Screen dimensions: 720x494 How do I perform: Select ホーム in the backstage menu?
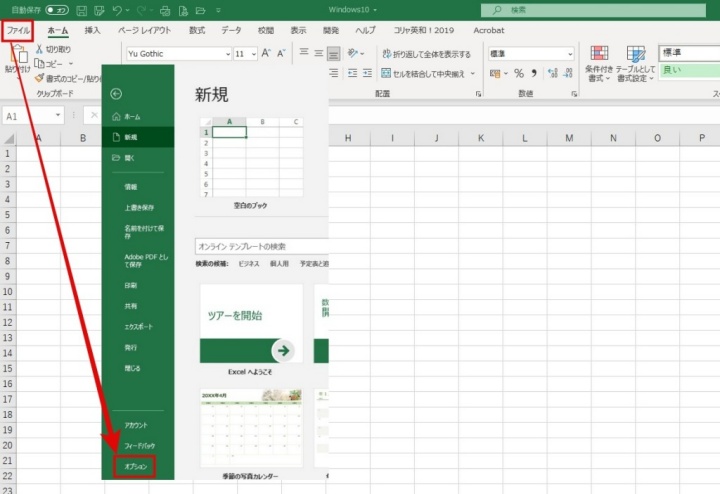[138, 117]
